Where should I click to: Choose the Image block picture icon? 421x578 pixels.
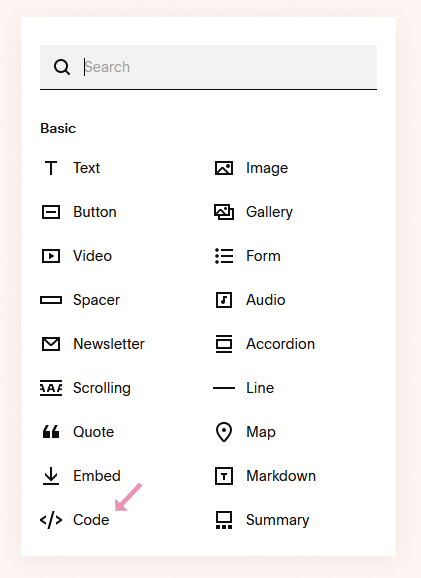tap(224, 168)
